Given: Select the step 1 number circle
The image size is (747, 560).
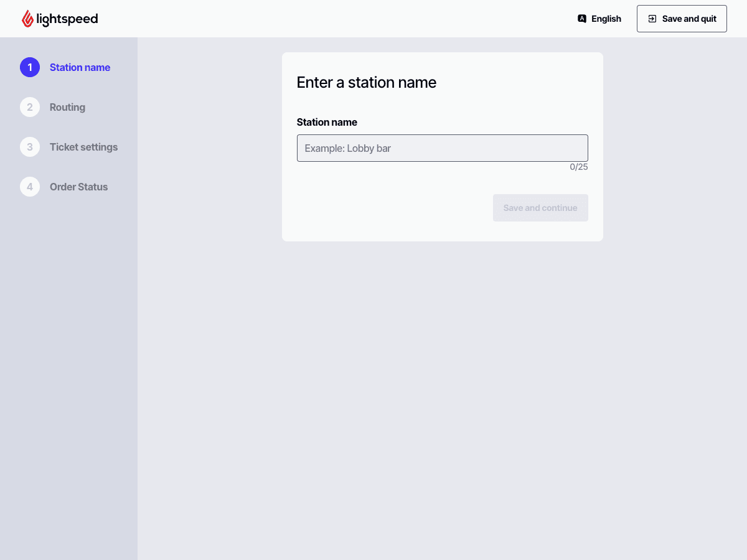Looking at the screenshot, I should (x=30, y=67).
